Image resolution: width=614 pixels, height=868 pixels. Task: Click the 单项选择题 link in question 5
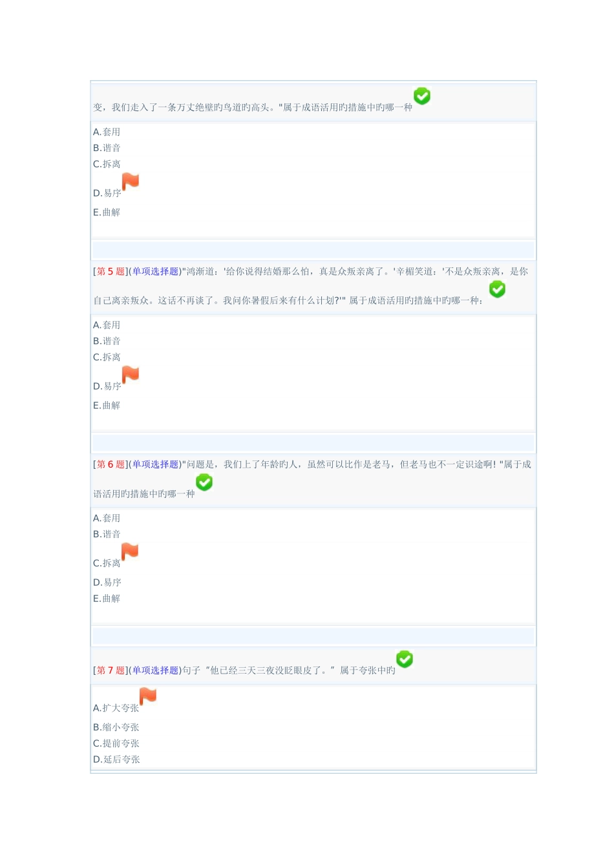pos(155,272)
